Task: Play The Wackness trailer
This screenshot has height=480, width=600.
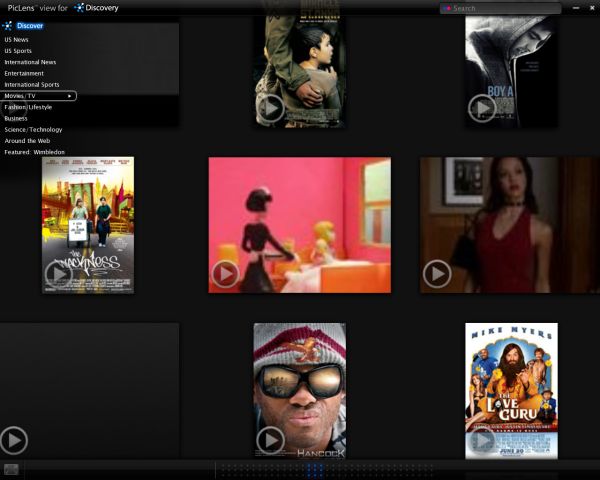Action: [59, 274]
